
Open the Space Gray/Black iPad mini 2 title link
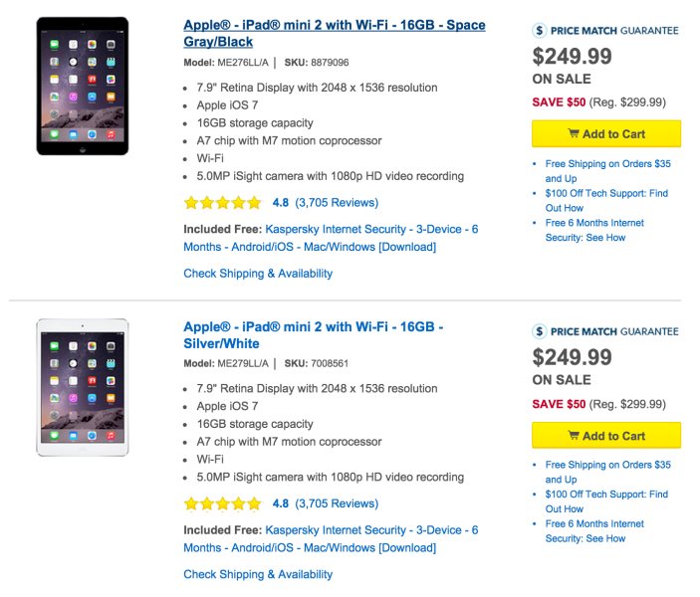[x=334, y=33]
